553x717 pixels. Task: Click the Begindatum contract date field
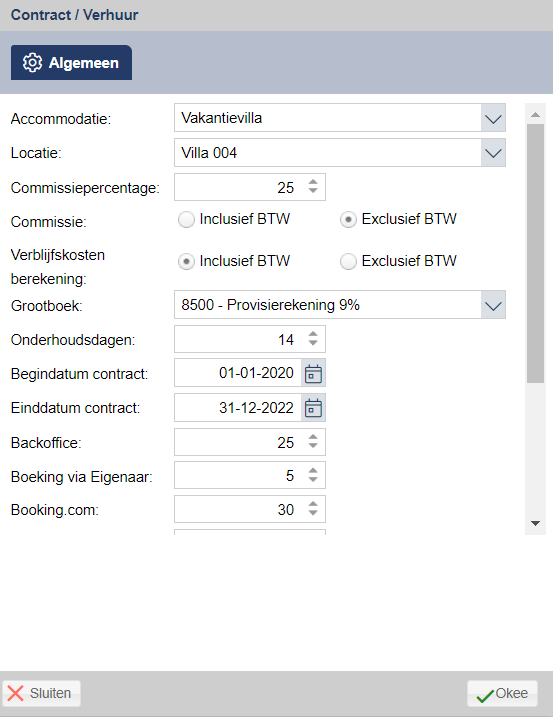click(x=238, y=373)
